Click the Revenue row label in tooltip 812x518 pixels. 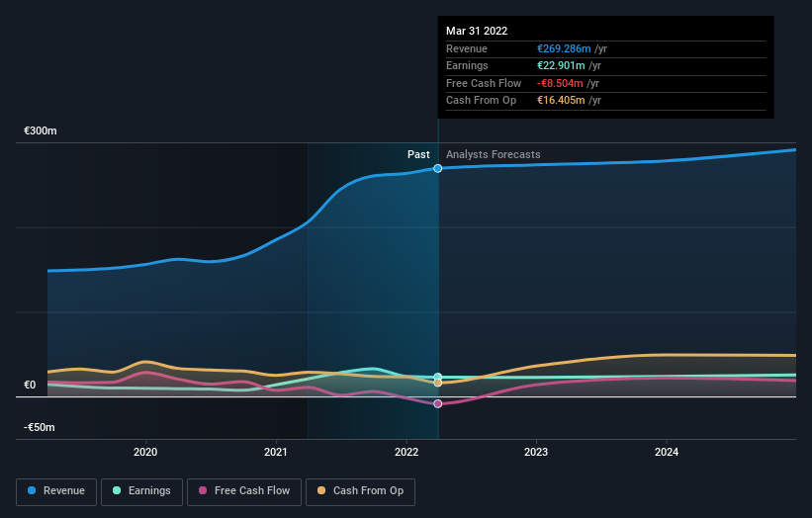[x=467, y=48]
